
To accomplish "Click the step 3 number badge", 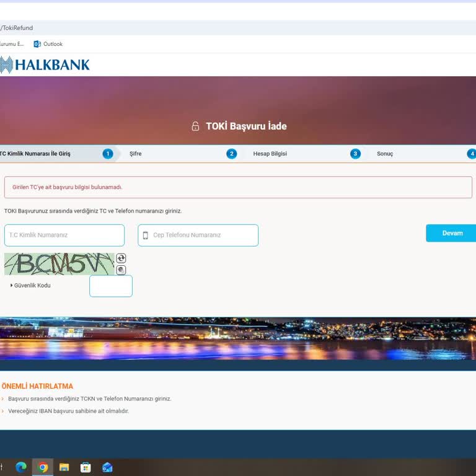I will pyautogui.click(x=356, y=154).
